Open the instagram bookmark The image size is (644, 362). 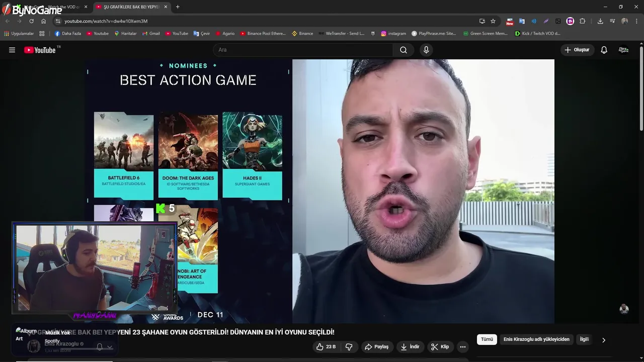(x=393, y=34)
